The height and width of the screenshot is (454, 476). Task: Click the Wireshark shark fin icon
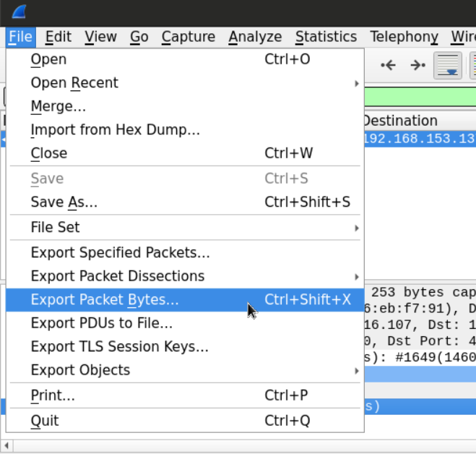pyautogui.click(x=20, y=12)
